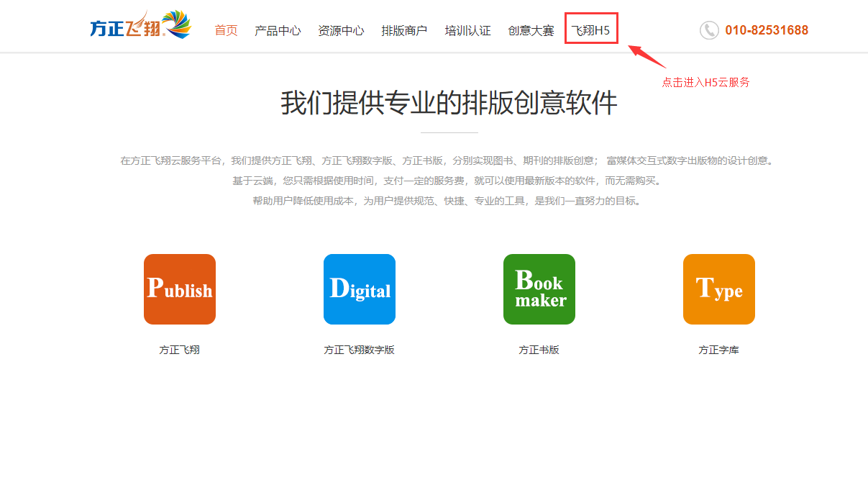Viewport: 868px width, 485px height.
Task: Open the 排版商户 menu item
Action: pyautogui.click(x=404, y=30)
